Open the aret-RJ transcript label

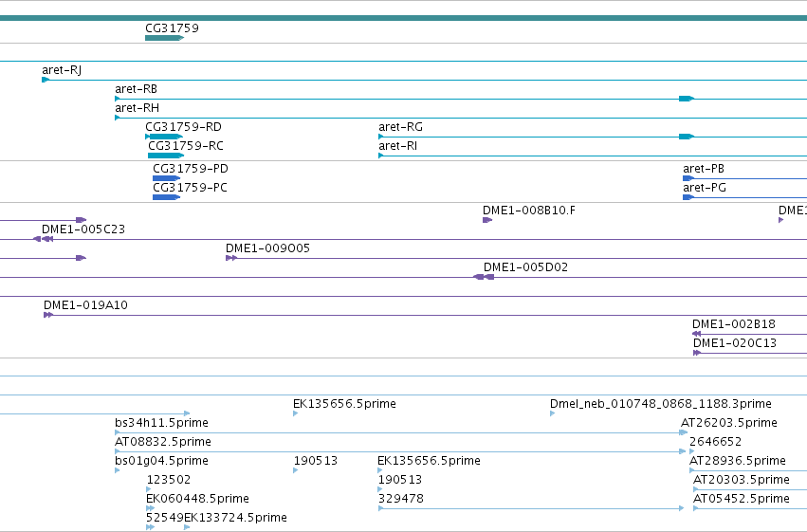(x=62, y=70)
